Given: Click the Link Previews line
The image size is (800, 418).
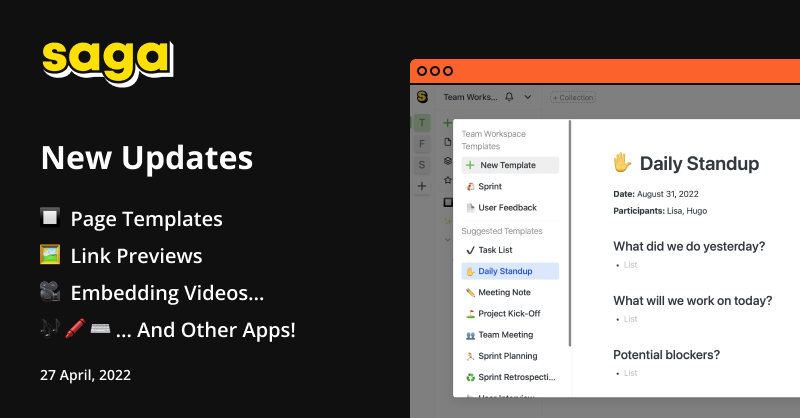Looking at the screenshot, I should (x=136, y=256).
